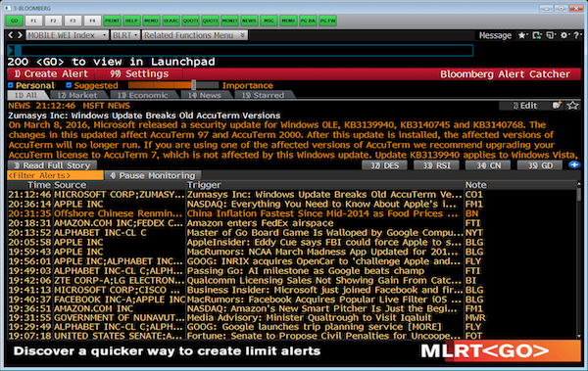The height and width of the screenshot is (371, 588).
Task: Open the question mark help icon
Action: [576, 35]
